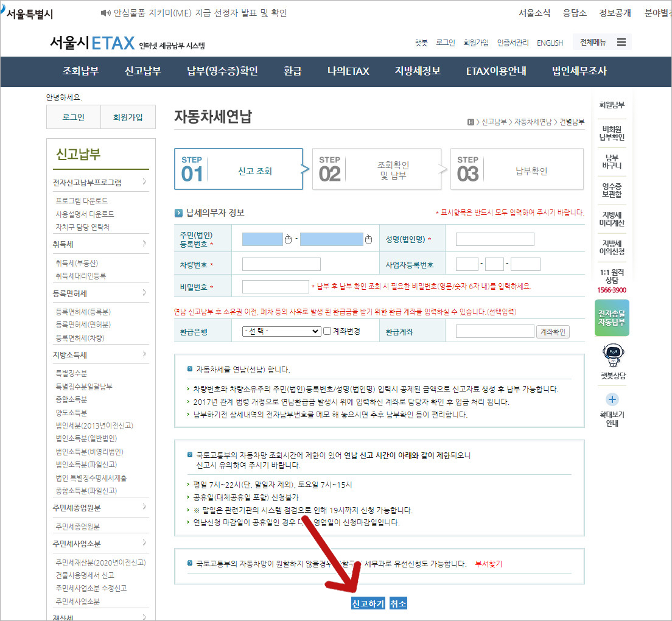Open 지방세 미리계산 in quick menu
The image size is (672, 621).
pyautogui.click(x=612, y=219)
